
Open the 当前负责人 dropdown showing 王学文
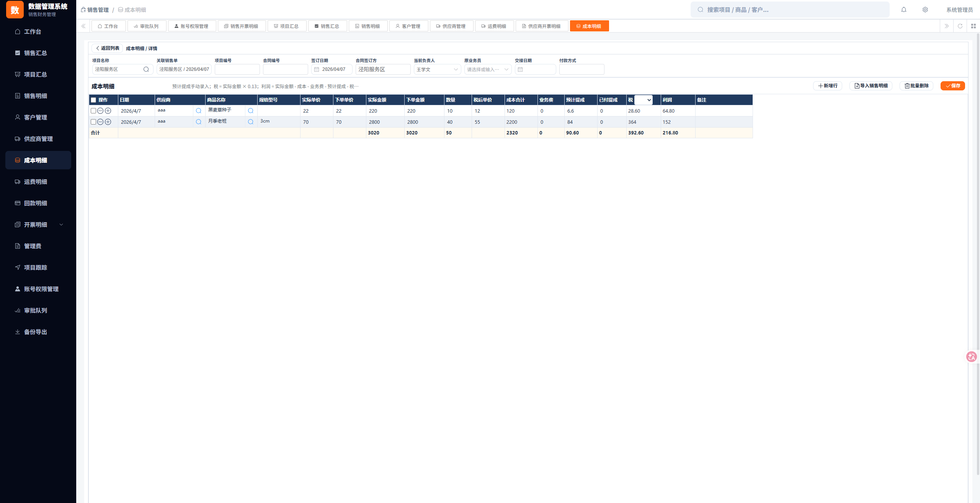(x=437, y=69)
